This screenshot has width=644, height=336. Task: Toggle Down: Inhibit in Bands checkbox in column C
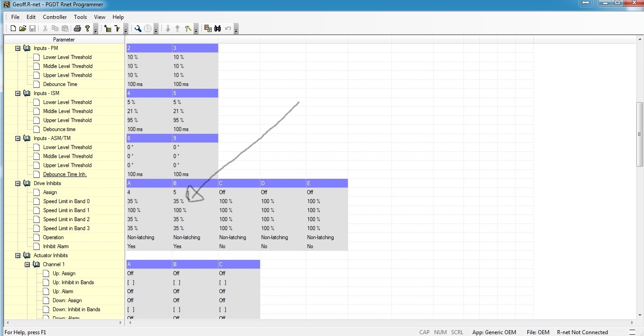coord(222,309)
